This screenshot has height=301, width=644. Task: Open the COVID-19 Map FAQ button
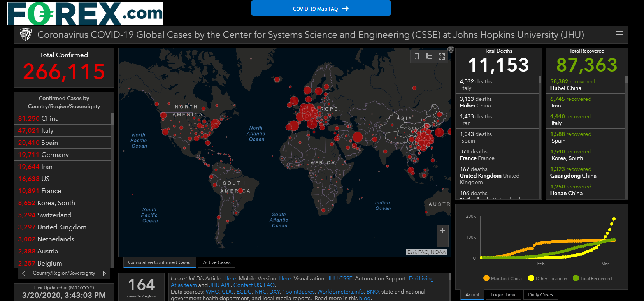321,8
